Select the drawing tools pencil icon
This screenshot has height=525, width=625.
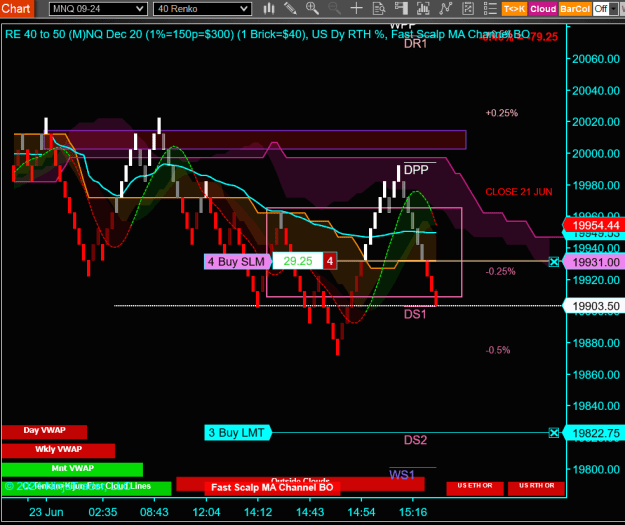290,8
